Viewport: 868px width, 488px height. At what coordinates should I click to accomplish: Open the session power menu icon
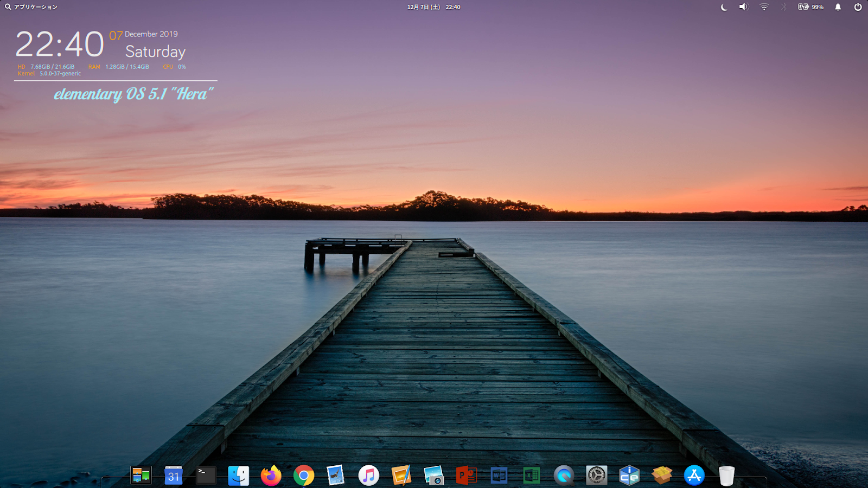(858, 7)
